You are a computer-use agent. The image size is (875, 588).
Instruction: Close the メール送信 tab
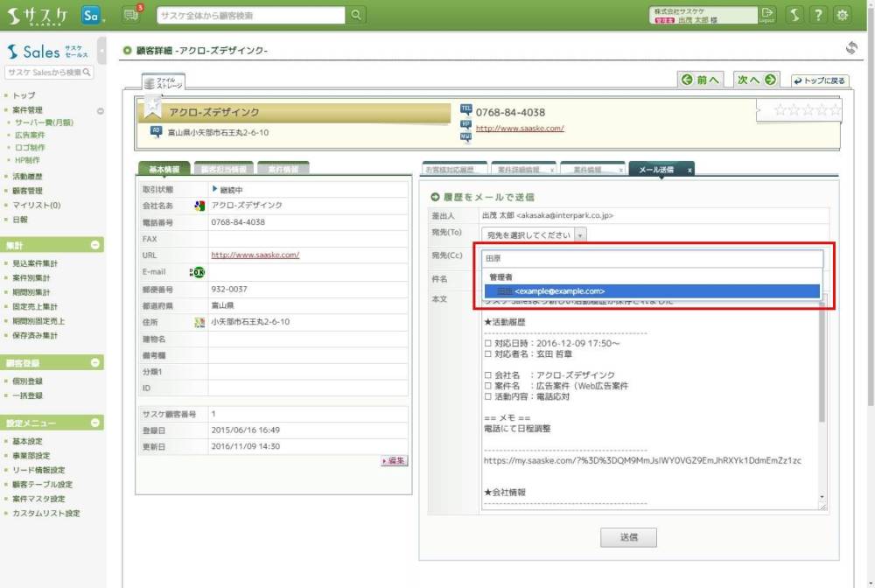coord(689,170)
